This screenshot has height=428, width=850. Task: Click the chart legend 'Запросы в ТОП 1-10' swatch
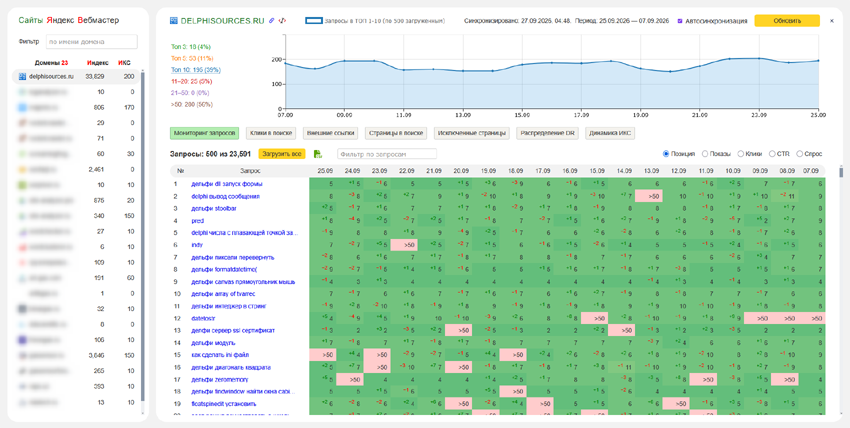tap(314, 21)
